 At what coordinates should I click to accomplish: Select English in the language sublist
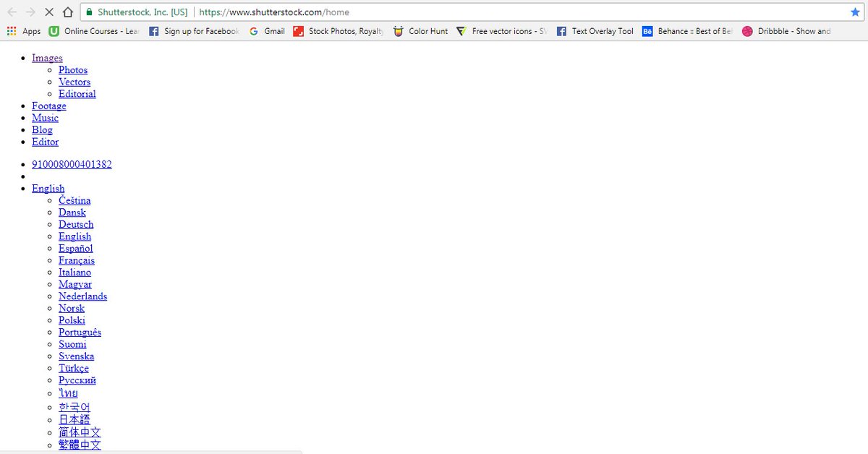(x=75, y=236)
